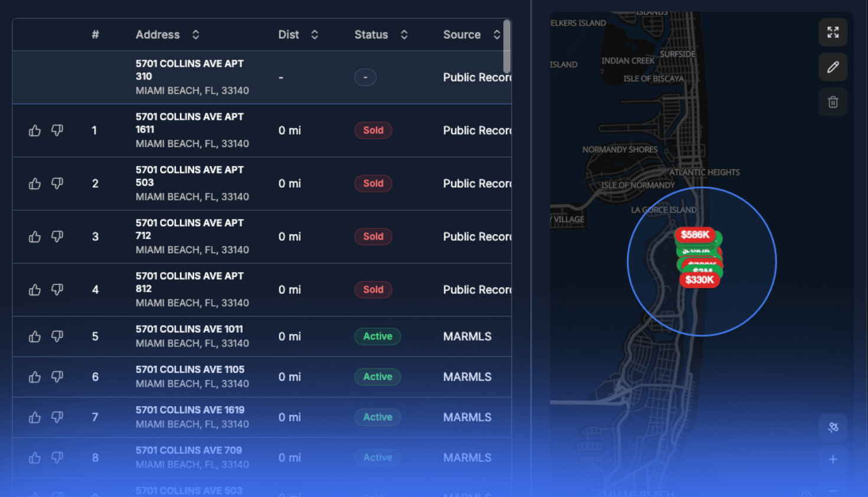Screen dimensions: 868x497
Task: Thumbs down comparable number 3
Action: (57, 237)
